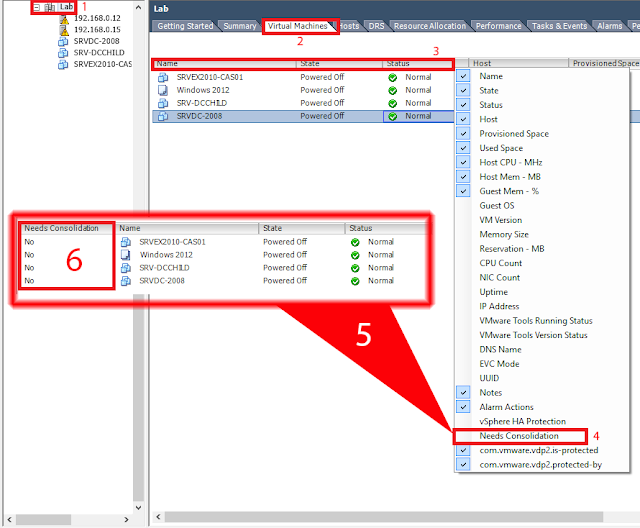Viewport: 640px width, 528px height.
Task: Click Normal status icon for SRVDC-2008
Action: [393, 117]
